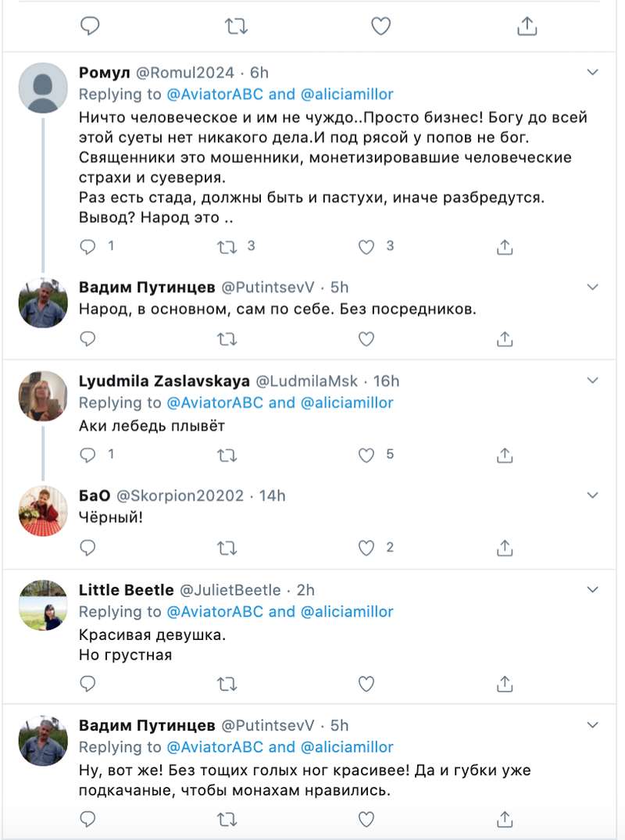Open the share icon on Ромул's tweet
The image size is (625, 840).
pos(505,247)
